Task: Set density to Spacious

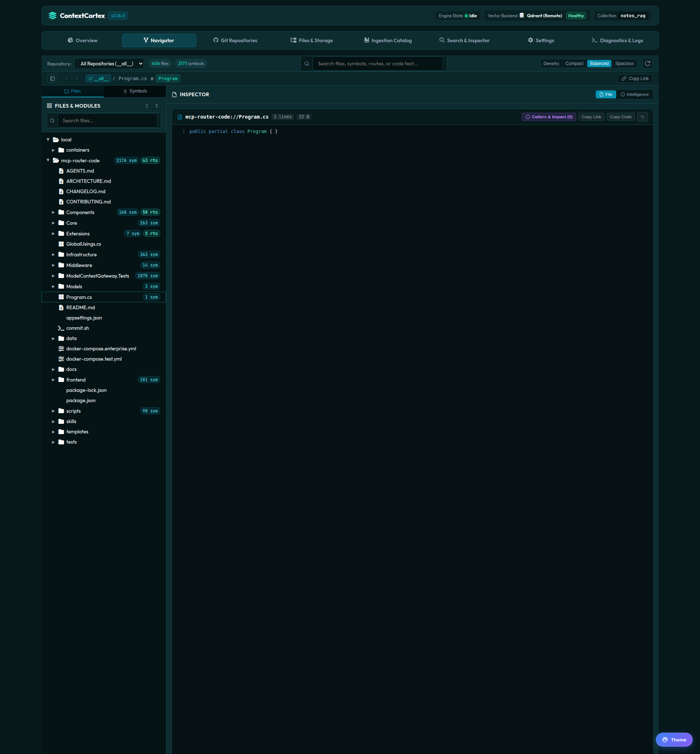Action: click(624, 64)
